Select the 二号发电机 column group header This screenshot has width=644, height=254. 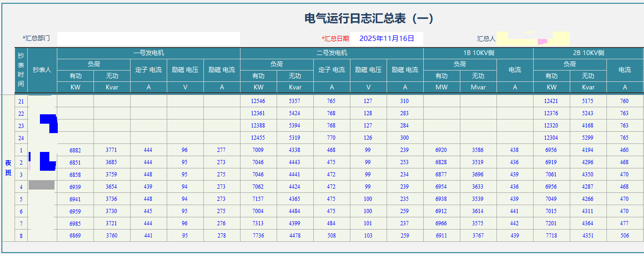tap(332, 53)
